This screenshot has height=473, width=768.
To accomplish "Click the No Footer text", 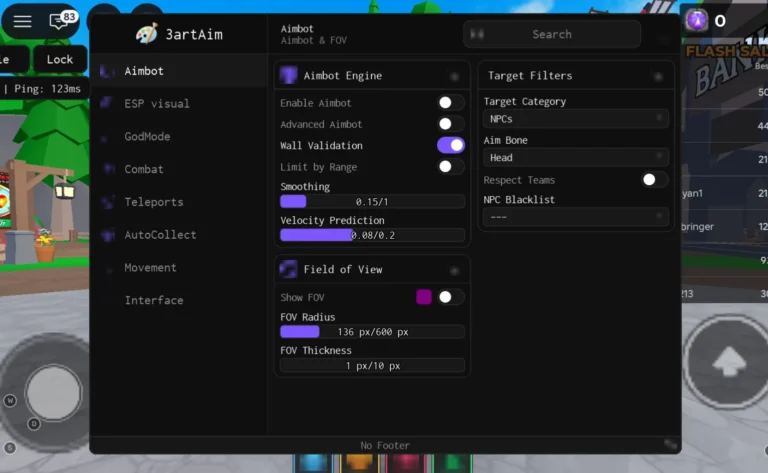I will (x=385, y=445).
